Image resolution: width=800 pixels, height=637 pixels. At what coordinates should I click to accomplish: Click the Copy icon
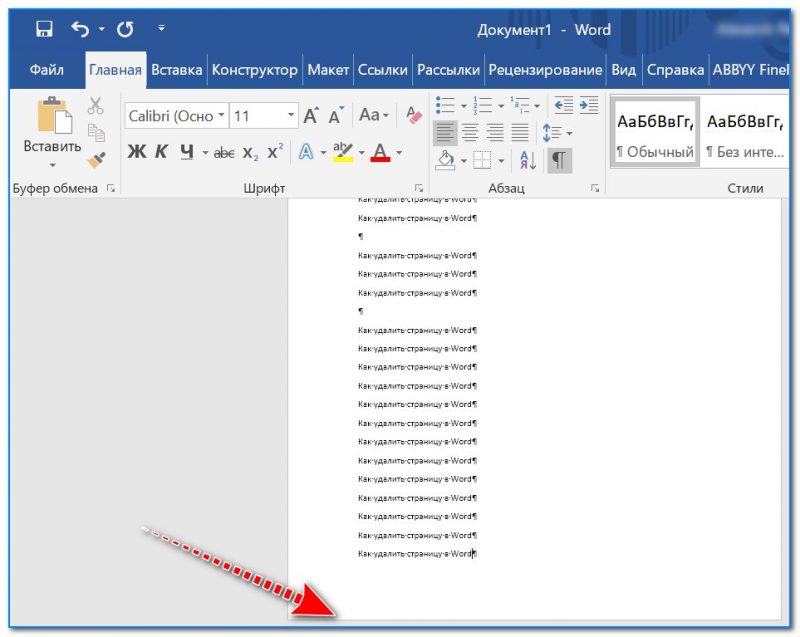click(96, 133)
